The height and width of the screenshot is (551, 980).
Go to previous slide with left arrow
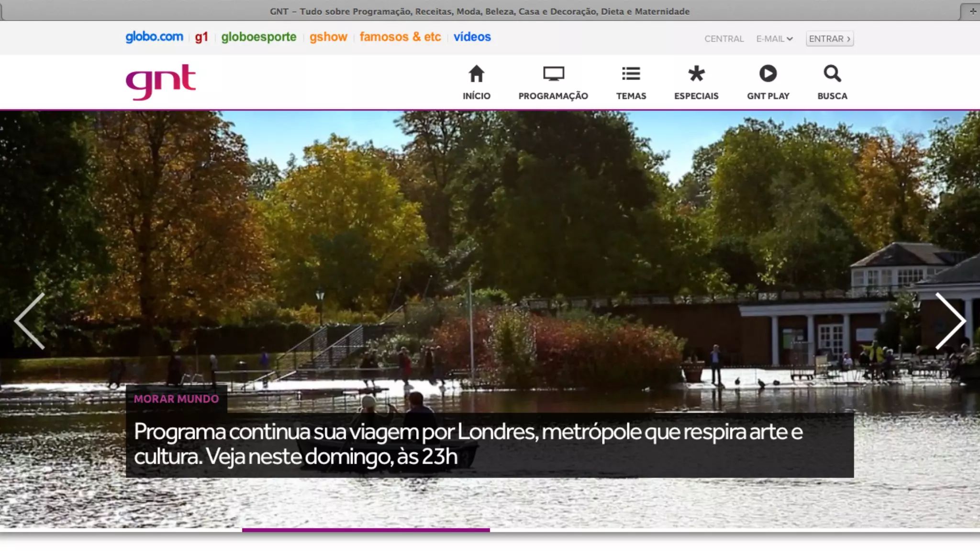click(30, 320)
